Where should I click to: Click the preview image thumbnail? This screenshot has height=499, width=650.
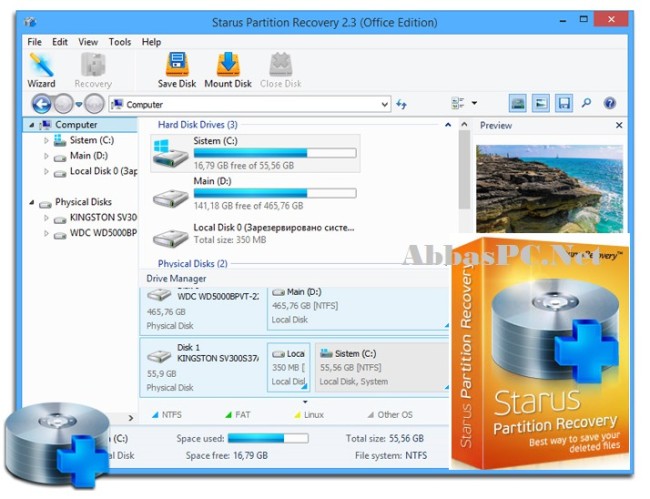(x=549, y=189)
